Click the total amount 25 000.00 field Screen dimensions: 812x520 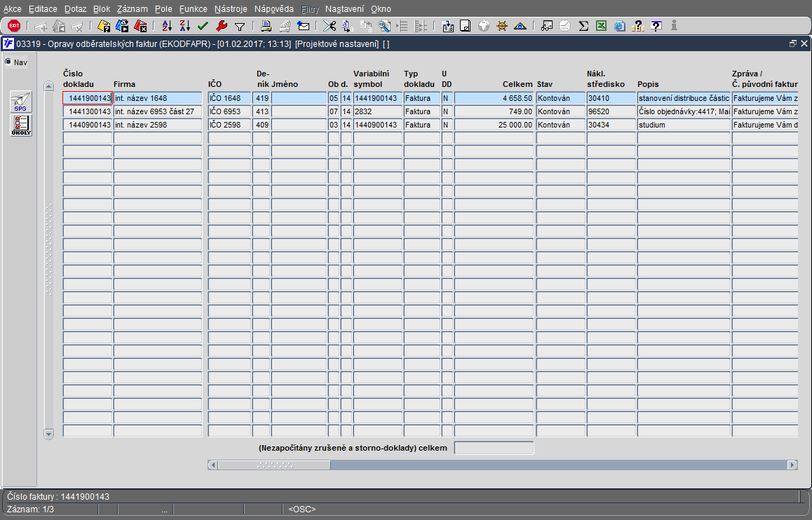click(494, 125)
